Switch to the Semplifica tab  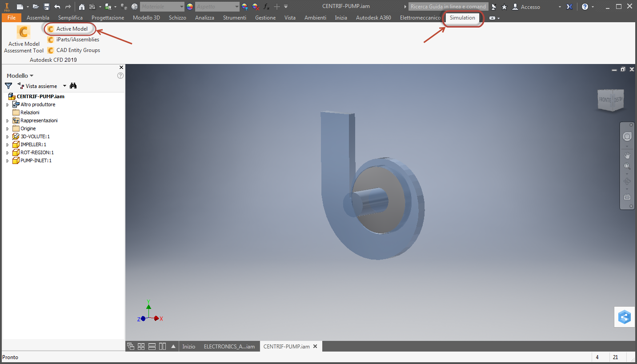70,18
